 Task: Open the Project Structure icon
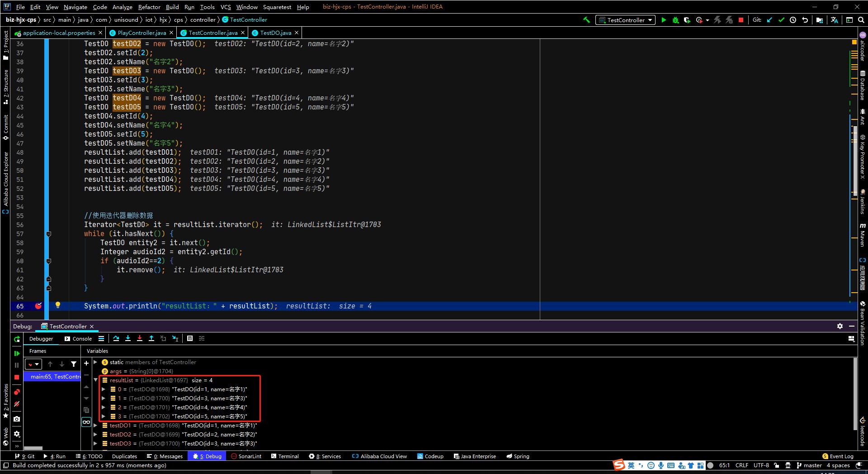coord(820,20)
